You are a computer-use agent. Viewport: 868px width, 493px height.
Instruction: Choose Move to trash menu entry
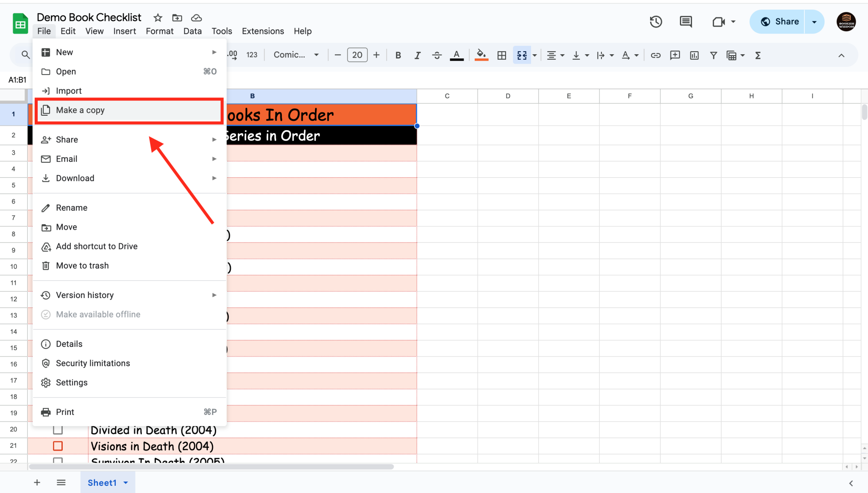[x=82, y=266]
